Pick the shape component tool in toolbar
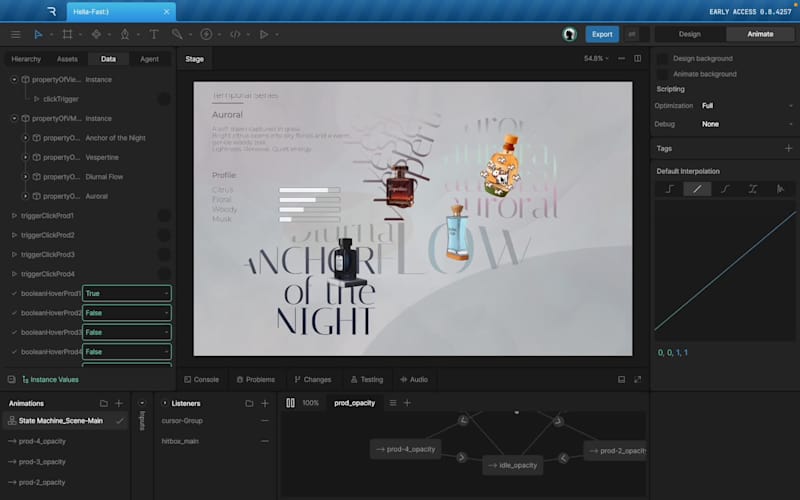Screen dimensions: 800x500 [96, 34]
